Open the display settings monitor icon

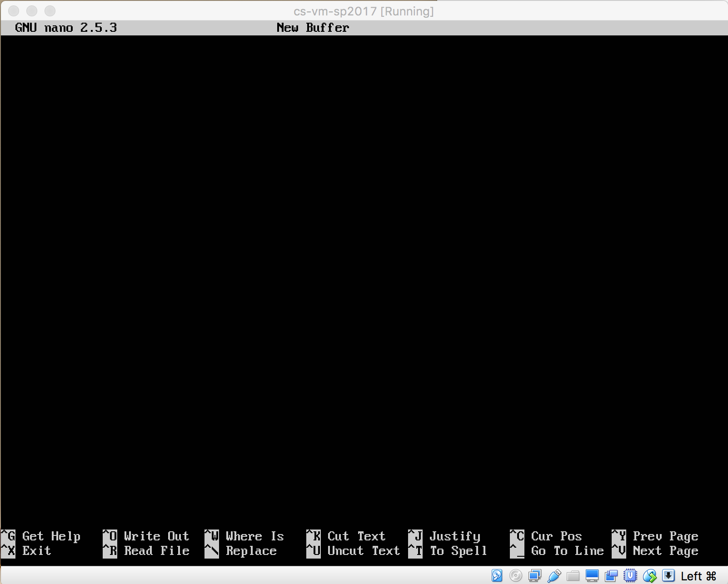(592, 576)
